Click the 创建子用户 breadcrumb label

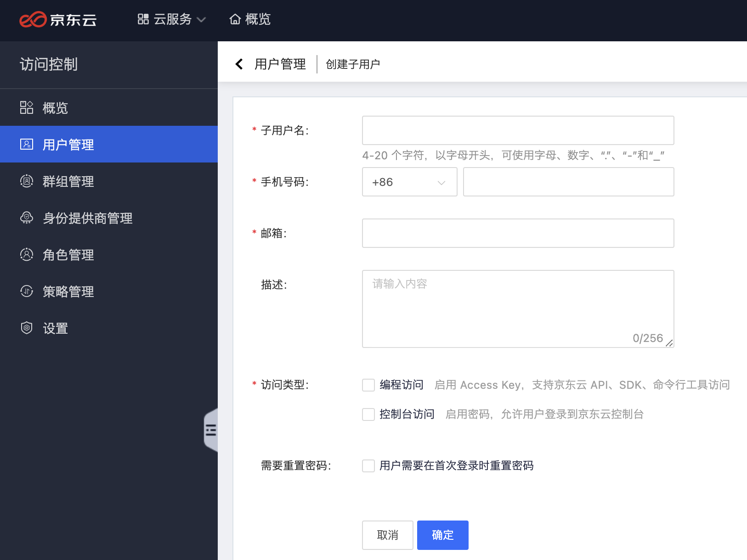[x=352, y=64]
